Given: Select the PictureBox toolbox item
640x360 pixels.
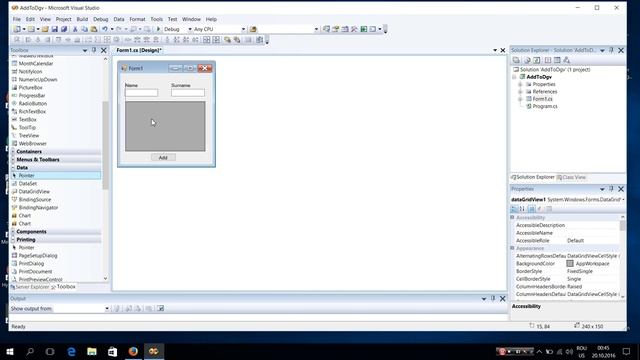Looking at the screenshot, I should 30,87.
